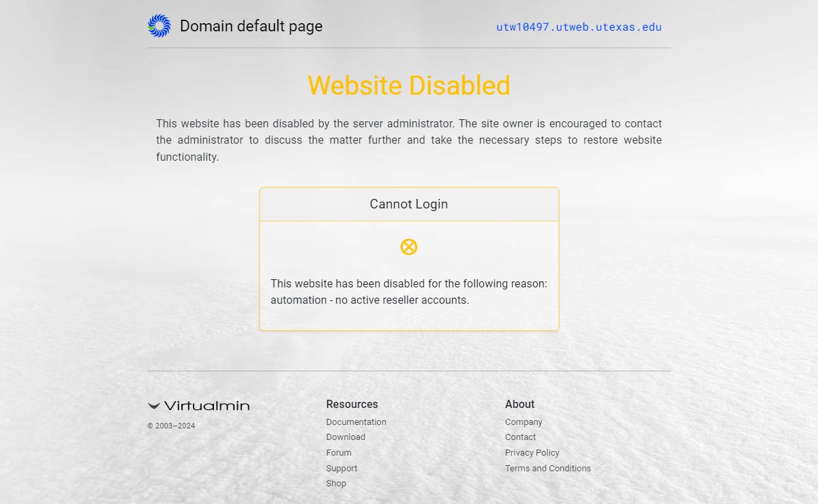
Task: Click the Resources footer heading
Action: click(x=352, y=405)
